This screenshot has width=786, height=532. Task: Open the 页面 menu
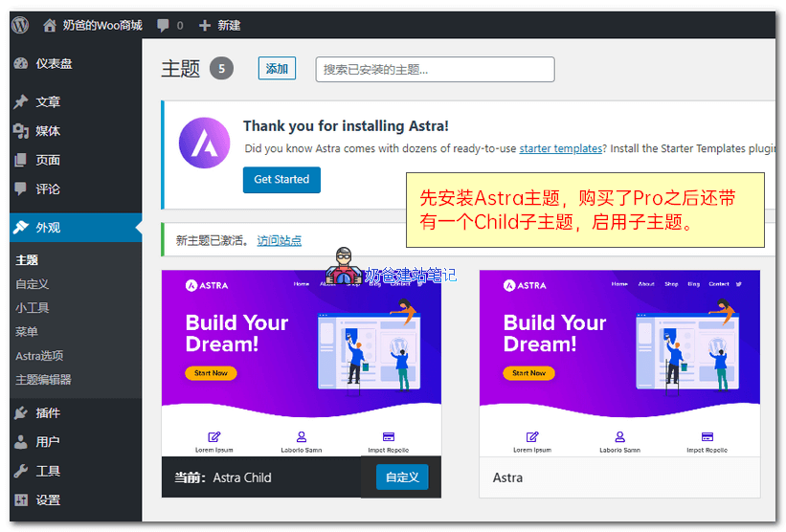(76, 160)
